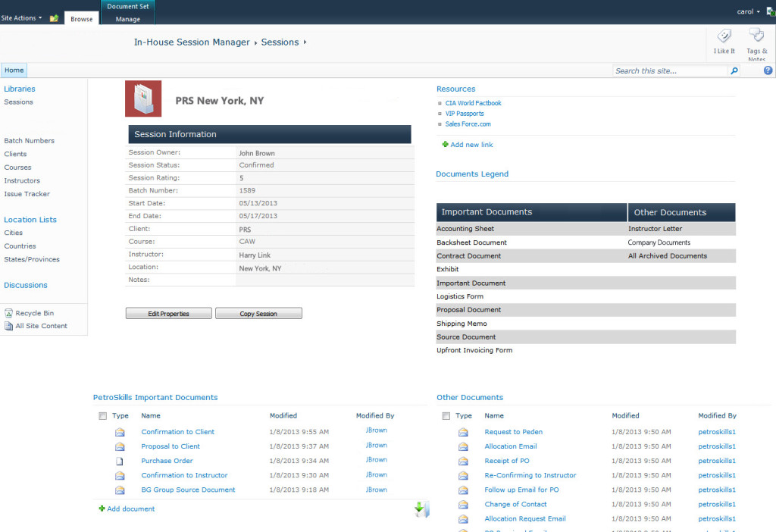Click the icon beside the carol user menu
776x532 pixels.
click(771, 11)
